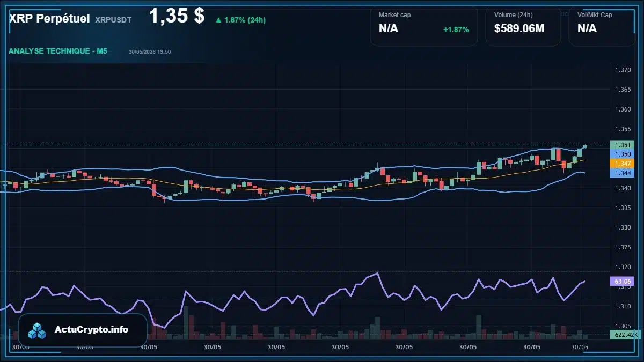
Task: Click the Volume (24h) label
Action: click(514, 15)
